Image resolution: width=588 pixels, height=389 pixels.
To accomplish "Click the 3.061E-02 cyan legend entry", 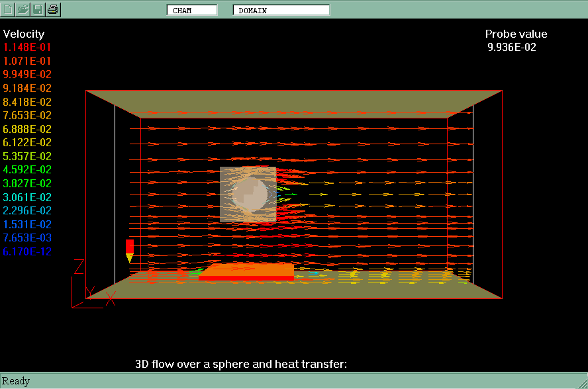I will pyautogui.click(x=27, y=197).
